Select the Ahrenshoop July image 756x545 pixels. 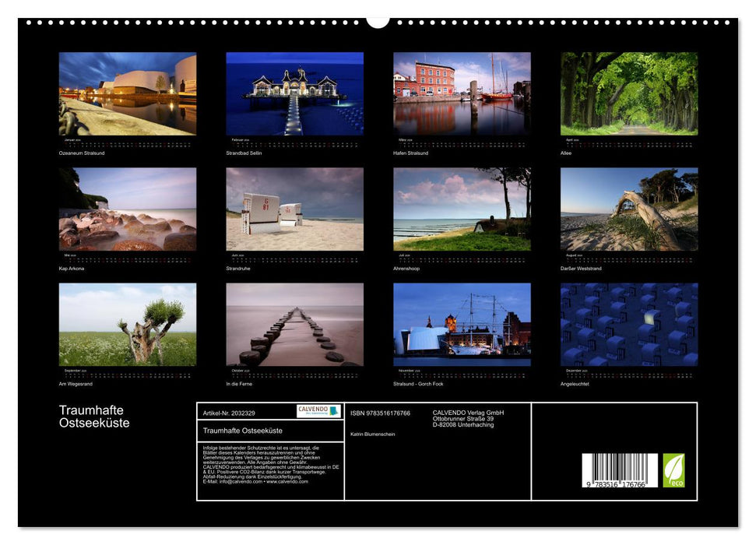coord(463,208)
